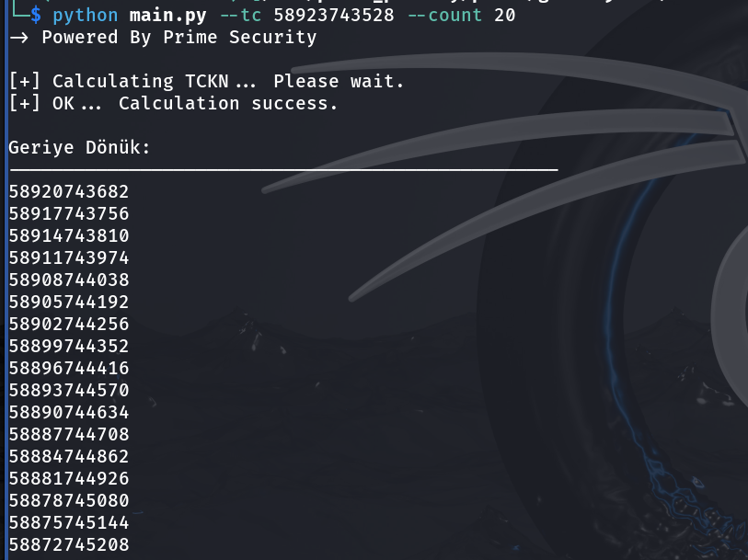Viewport: 748px width, 560px height.
Task: Click the count value 20
Action: pyautogui.click(x=505, y=16)
